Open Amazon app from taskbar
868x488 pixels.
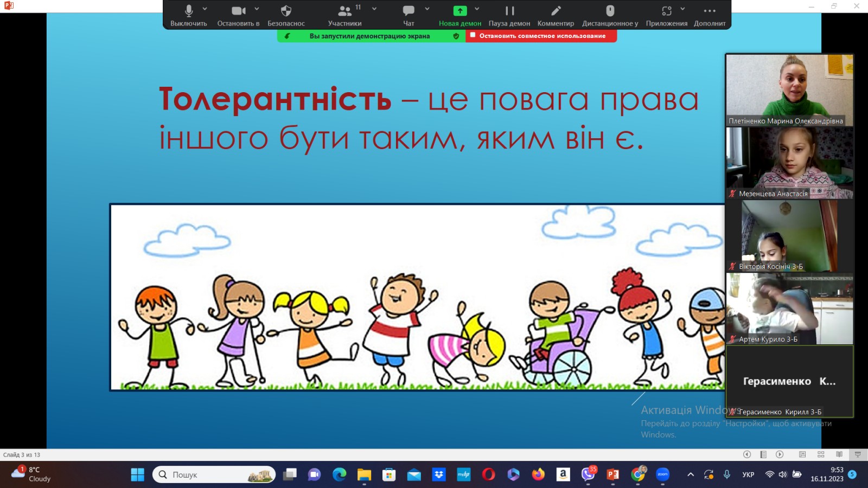point(563,475)
